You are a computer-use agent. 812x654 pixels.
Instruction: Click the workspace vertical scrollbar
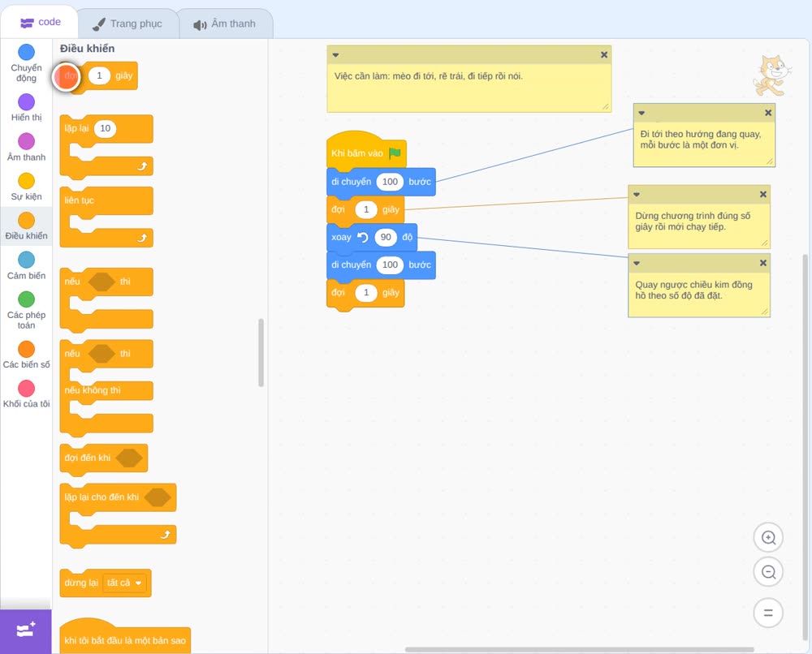[805, 447]
